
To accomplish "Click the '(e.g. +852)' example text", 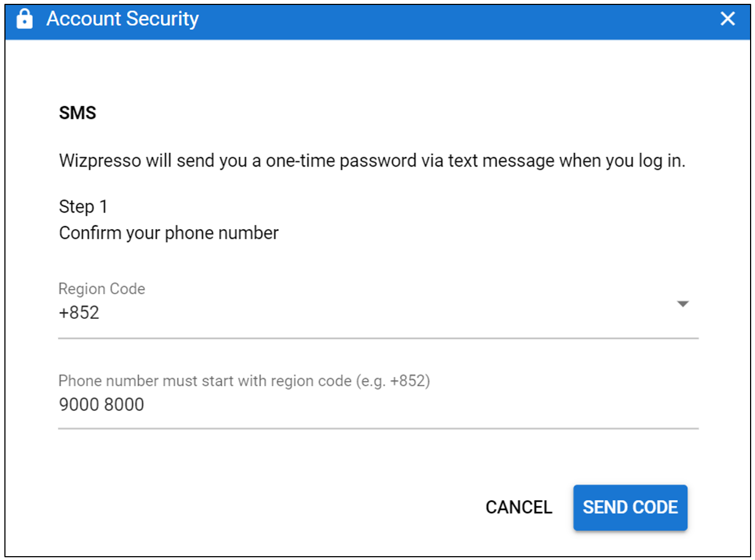I will (393, 381).
